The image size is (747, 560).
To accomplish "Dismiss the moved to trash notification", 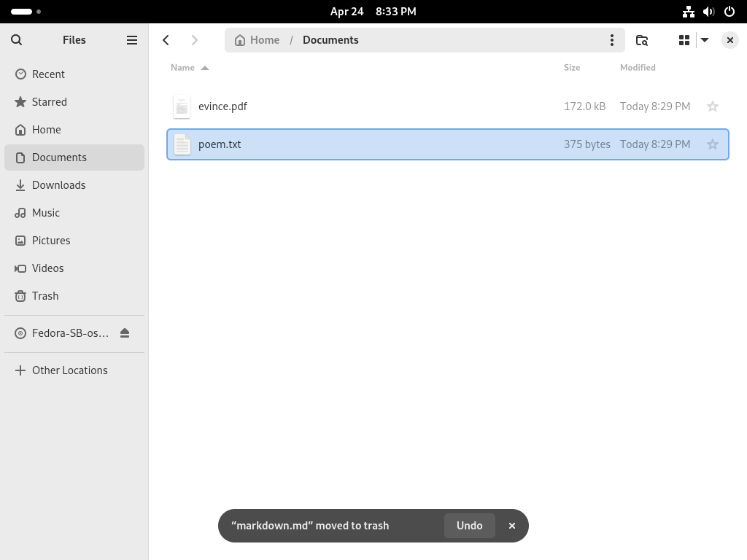I will pyautogui.click(x=512, y=526).
